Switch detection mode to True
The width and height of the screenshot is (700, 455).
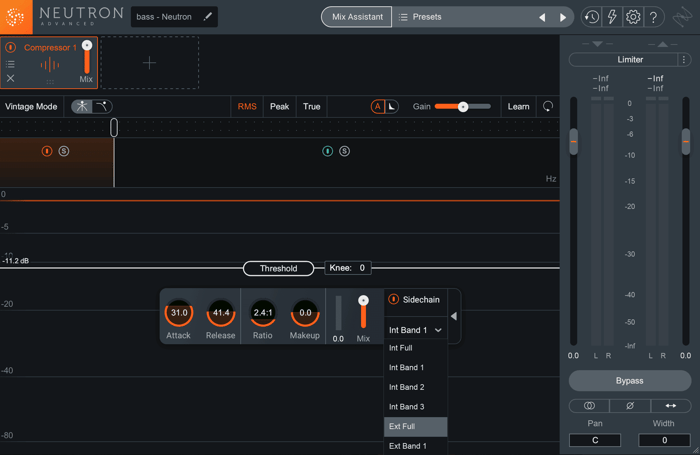312,106
